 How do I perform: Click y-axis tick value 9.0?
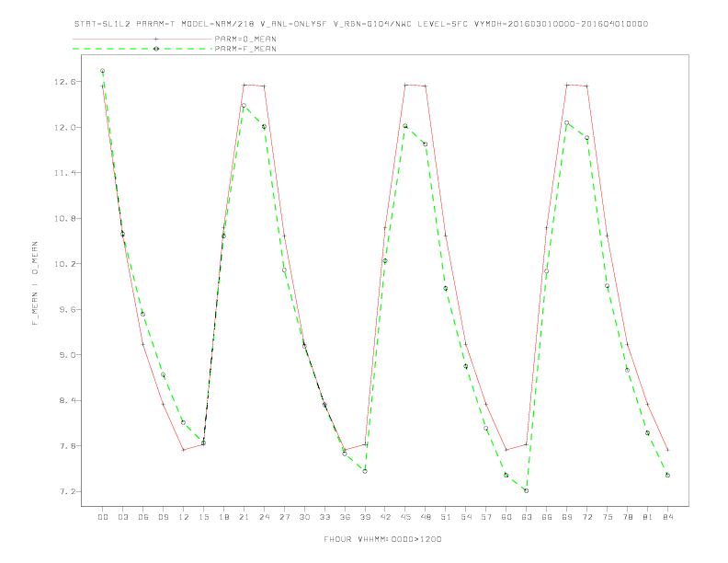coord(67,355)
